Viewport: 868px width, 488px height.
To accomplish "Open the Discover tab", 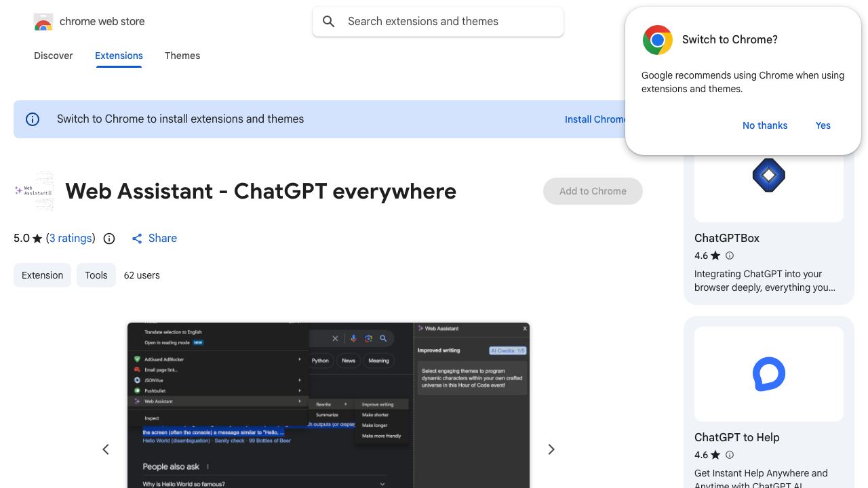I will (54, 56).
